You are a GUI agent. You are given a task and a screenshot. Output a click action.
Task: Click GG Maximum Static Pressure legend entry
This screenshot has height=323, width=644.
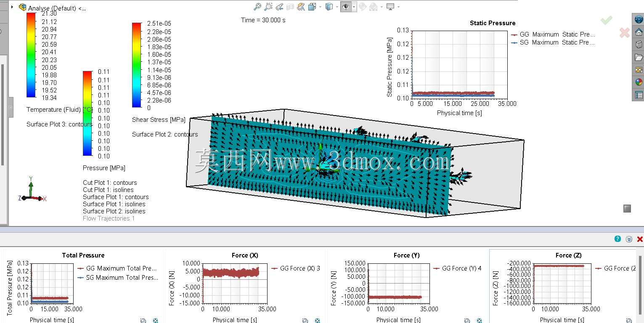pos(553,34)
